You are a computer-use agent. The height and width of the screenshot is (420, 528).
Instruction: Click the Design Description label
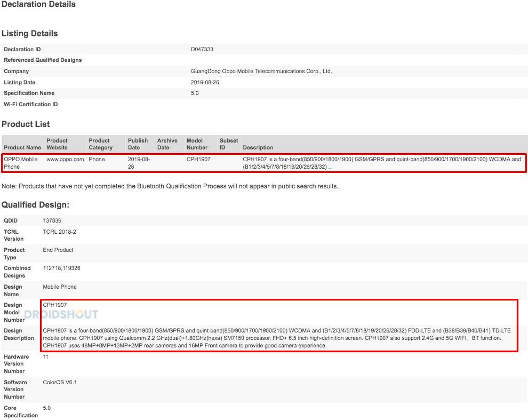point(19,335)
